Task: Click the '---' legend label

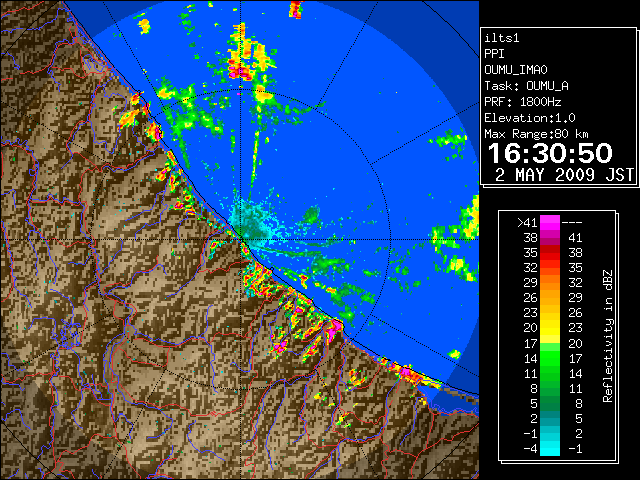Action: 571,223
